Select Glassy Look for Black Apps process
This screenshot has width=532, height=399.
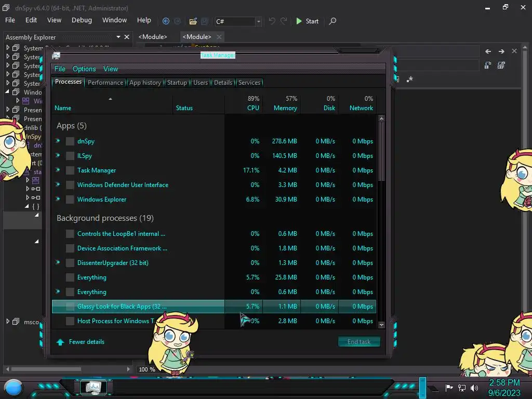214,307
